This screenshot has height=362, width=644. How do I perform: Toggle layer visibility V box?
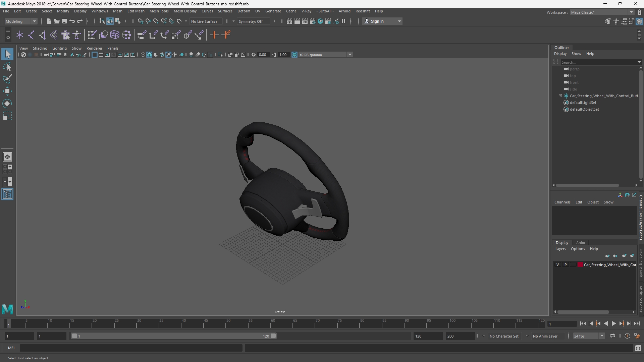pos(558,265)
